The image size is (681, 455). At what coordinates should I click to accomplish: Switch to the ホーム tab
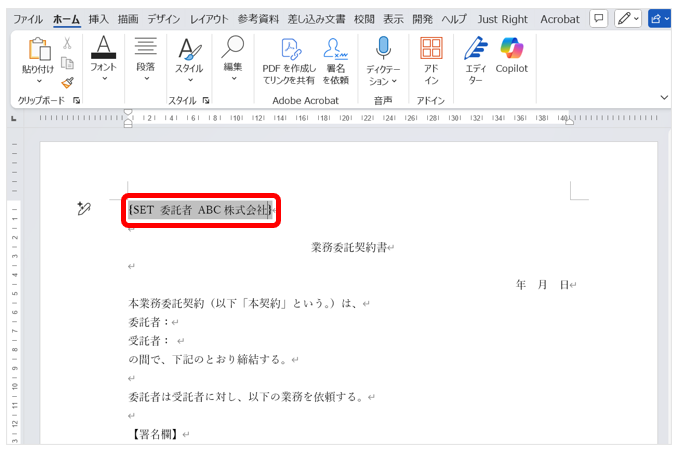[66, 20]
